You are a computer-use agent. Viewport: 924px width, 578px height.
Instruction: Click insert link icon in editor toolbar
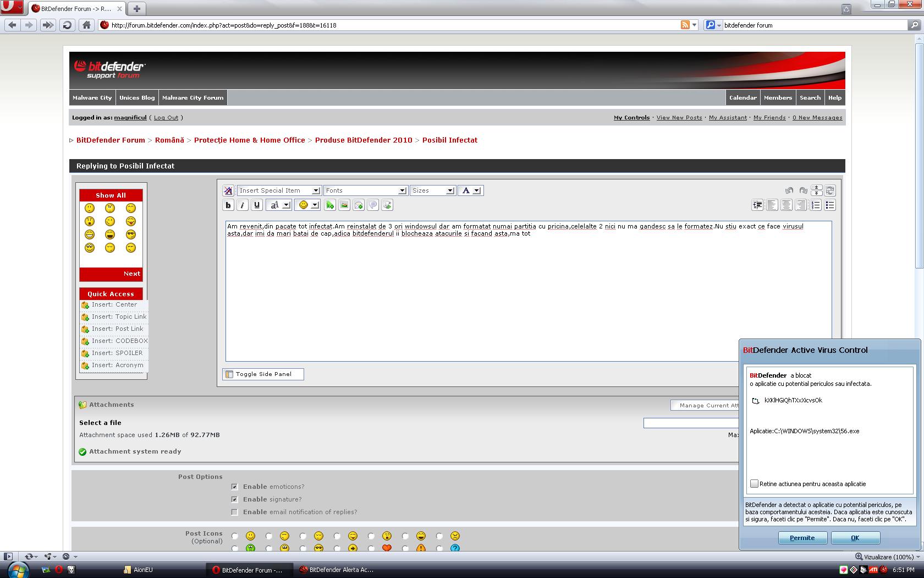330,205
